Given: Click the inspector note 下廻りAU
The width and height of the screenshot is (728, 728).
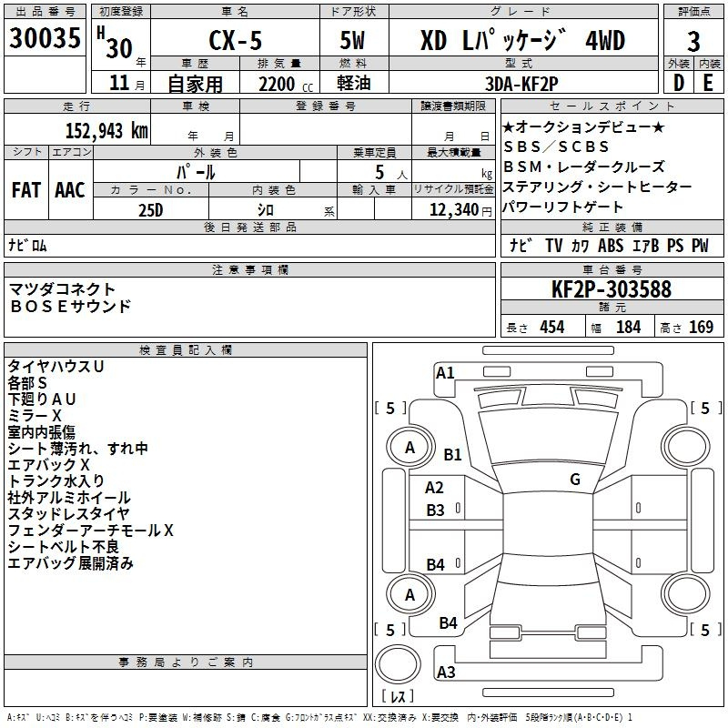Looking at the screenshot, I should click(x=42, y=399).
